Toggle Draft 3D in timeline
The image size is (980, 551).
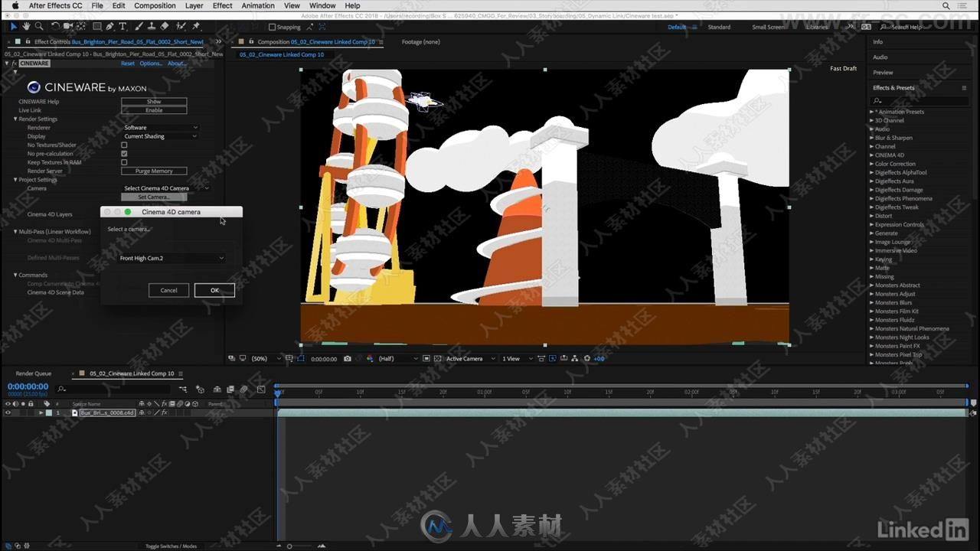(200, 390)
